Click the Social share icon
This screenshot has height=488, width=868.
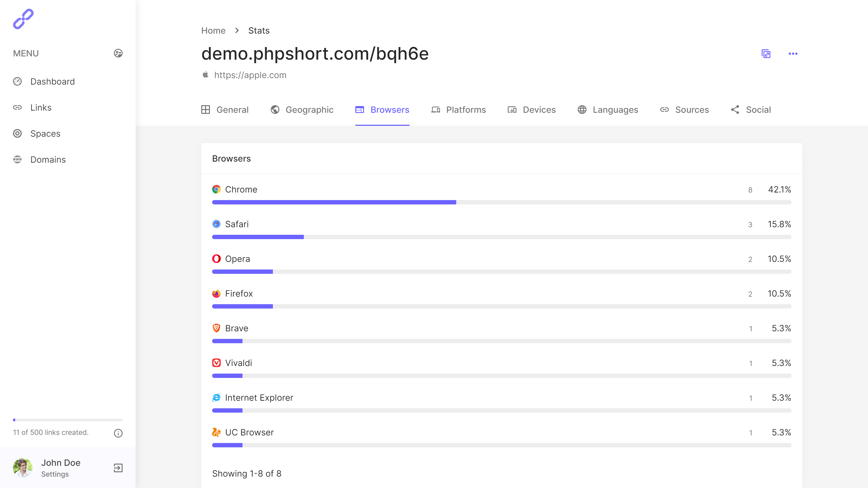735,110
